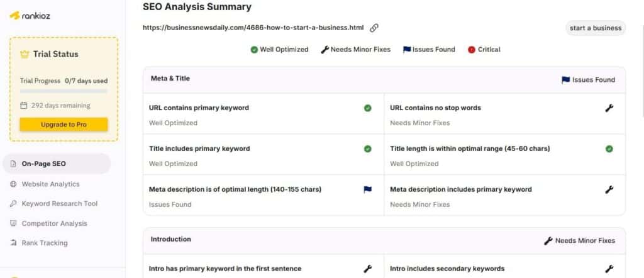Go to Website Analytics

coord(50,184)
